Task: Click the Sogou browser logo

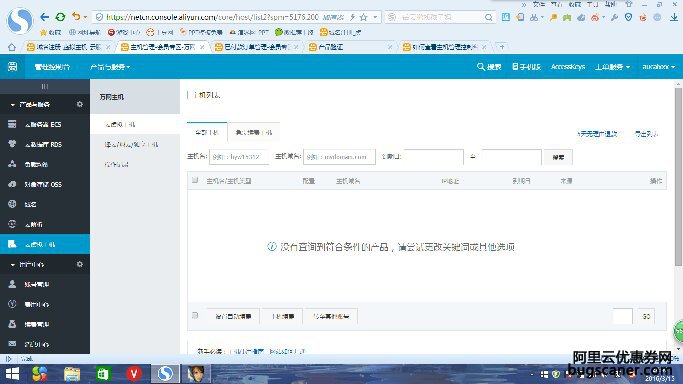Action: point(20,20)
